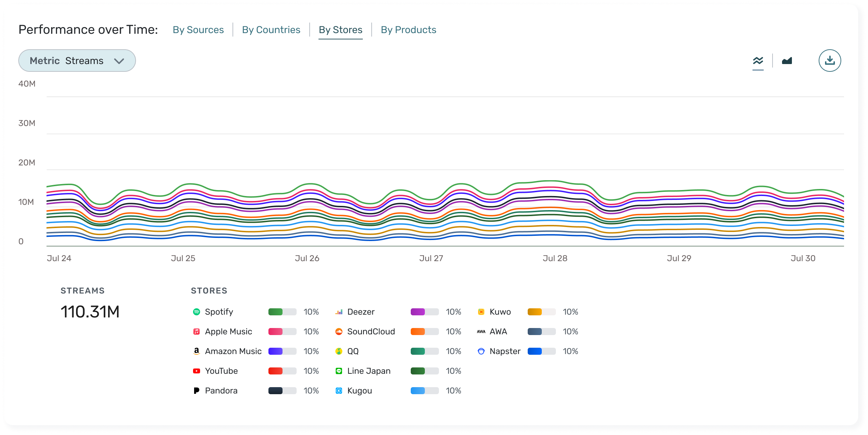Open the Metric Streams dropdown

77,61
